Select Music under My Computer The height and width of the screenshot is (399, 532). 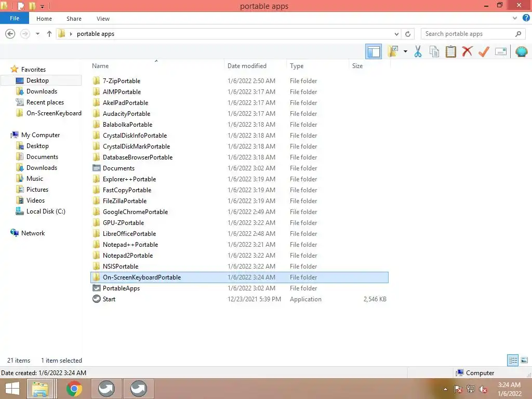[x=35, y=179]
